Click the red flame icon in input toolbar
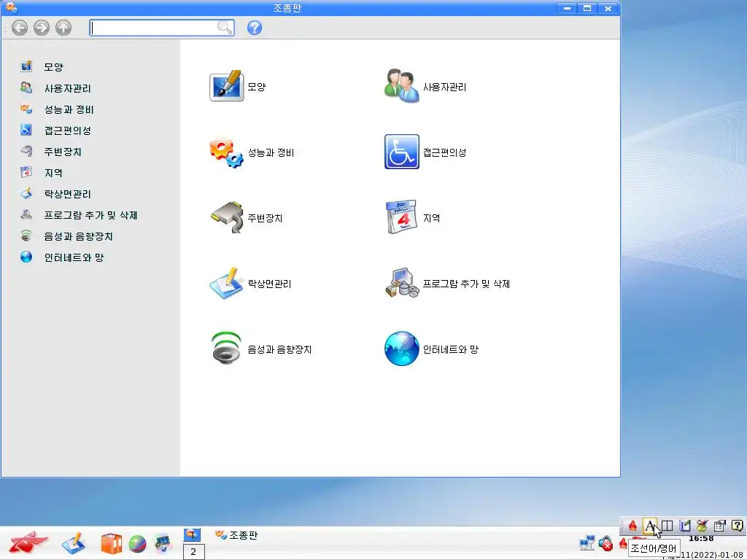747x560 pixels. click(x=632, y=526)
